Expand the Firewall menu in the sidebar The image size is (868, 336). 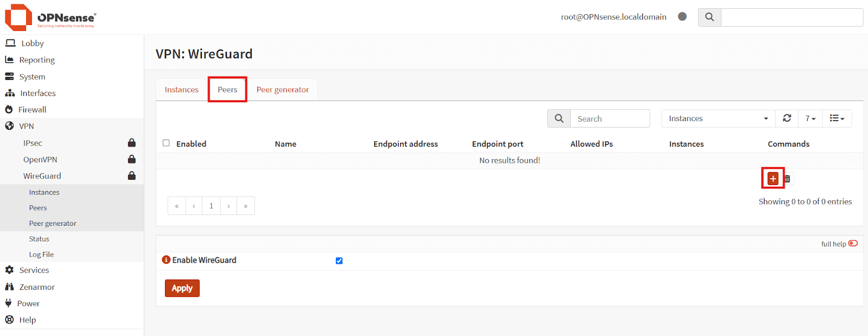[x=33, y=110]
